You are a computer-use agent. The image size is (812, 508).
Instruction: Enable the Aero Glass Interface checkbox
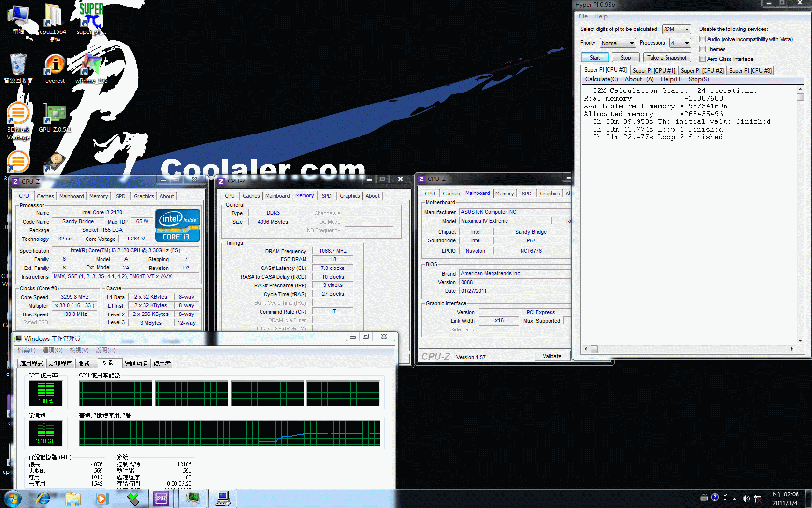pyautogui.click(x=703, y=59)
